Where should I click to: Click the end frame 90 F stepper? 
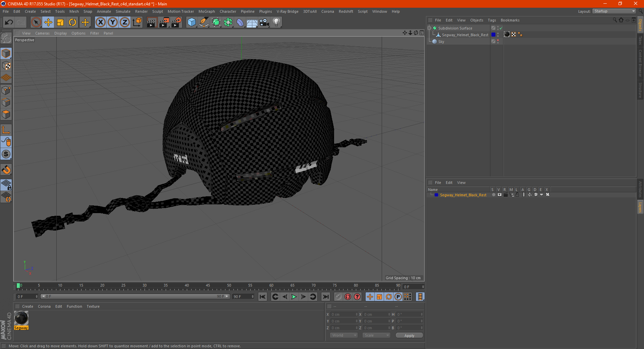[244, 297]
